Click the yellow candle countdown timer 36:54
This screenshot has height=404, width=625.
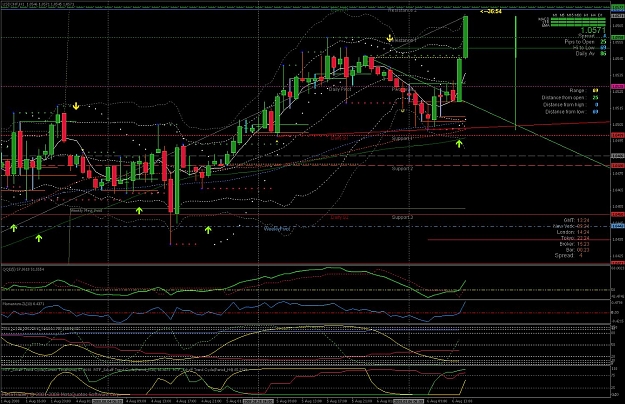491,11
